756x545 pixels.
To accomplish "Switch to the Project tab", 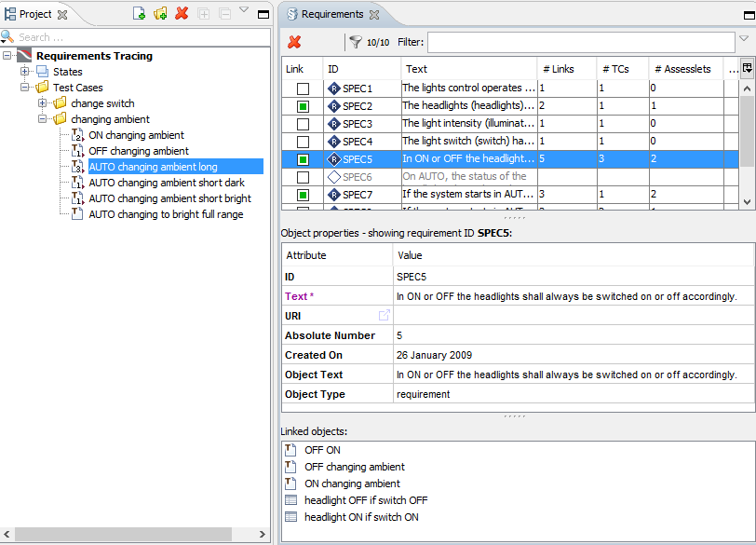I will (35, 14).
